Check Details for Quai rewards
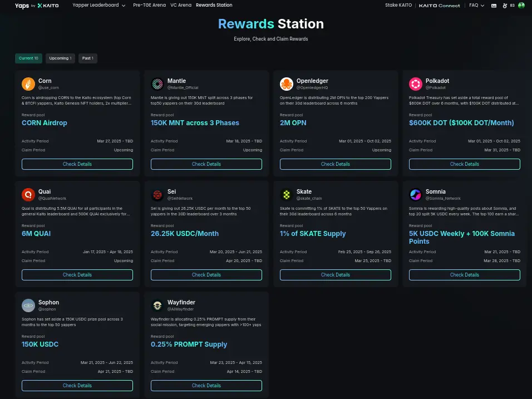The image size is (532, 399). 77,275
